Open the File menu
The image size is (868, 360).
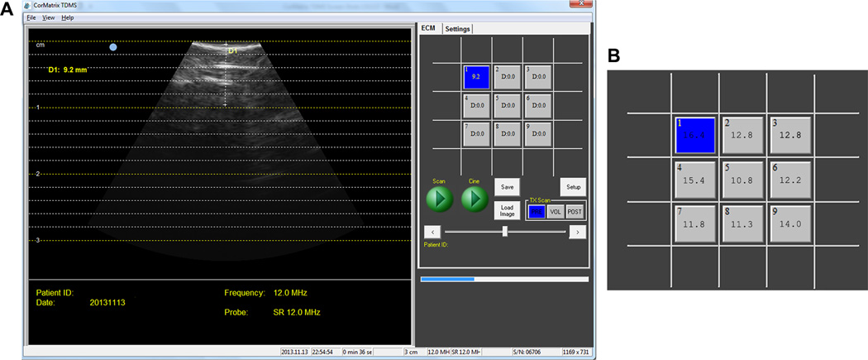point(31,17)
